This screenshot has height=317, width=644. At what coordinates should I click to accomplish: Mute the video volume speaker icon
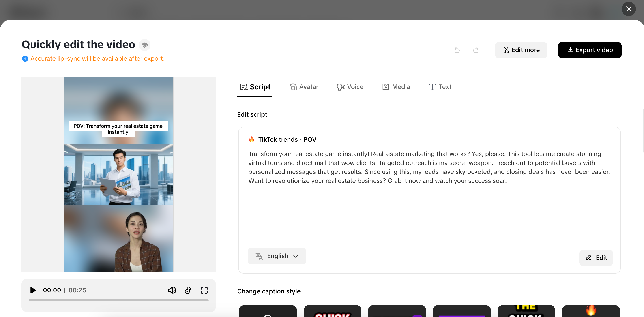tap(172, 290)
